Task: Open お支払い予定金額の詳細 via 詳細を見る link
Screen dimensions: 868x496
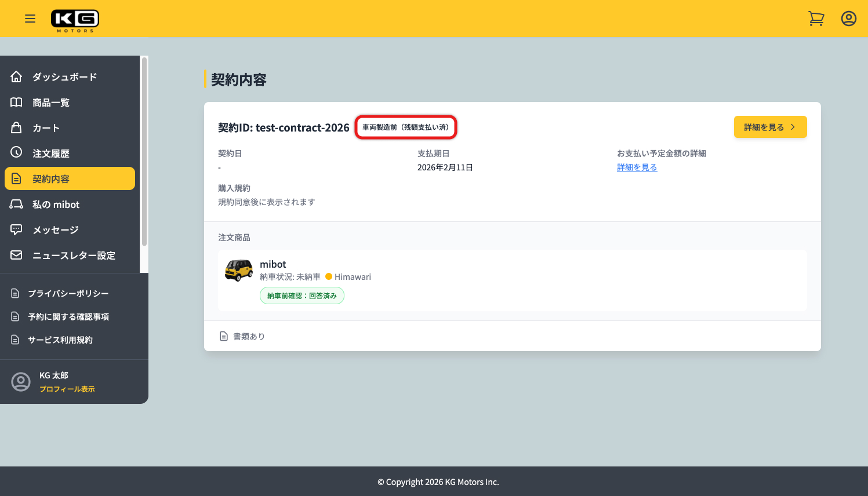Action: coord(637,167)
